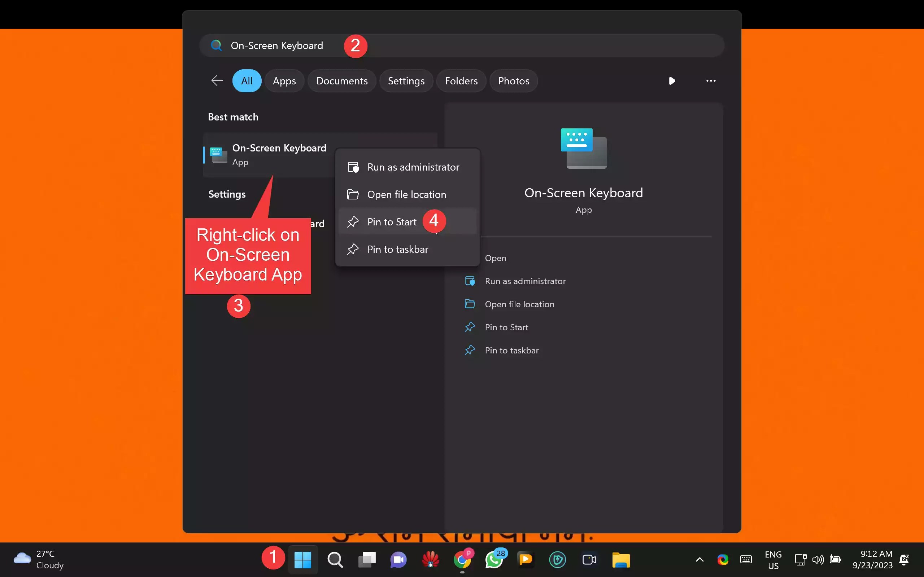The height and width of the screenshot is (577, 924).
Task: Expand hidden icons in the system tray
Action: point(699,559)
